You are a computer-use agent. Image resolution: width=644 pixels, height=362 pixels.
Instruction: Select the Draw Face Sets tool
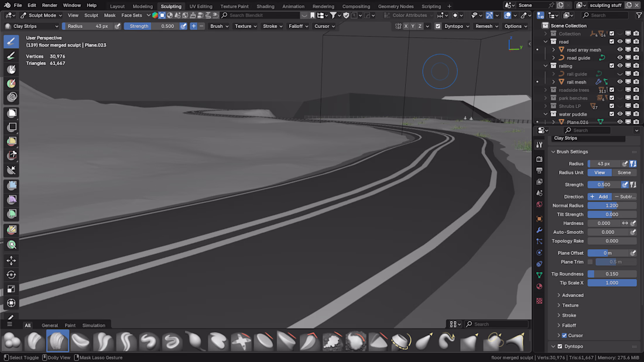point(12,83)
